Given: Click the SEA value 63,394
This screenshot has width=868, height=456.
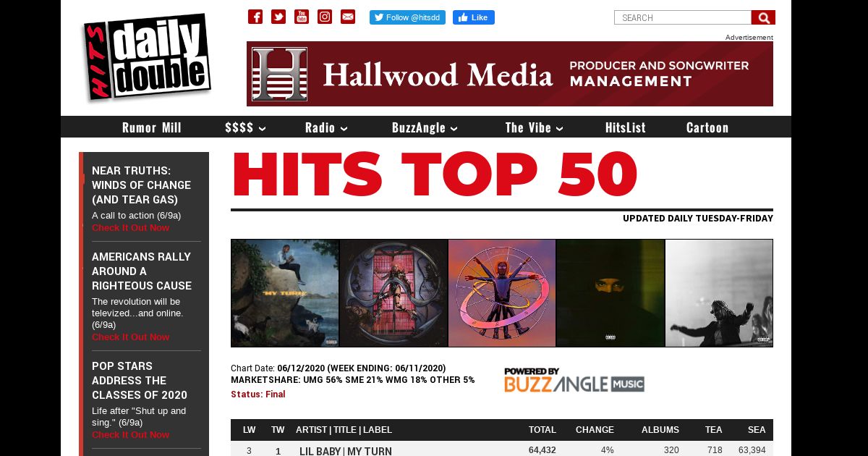Looking at the screenshot, I should (x=752, y=450).
